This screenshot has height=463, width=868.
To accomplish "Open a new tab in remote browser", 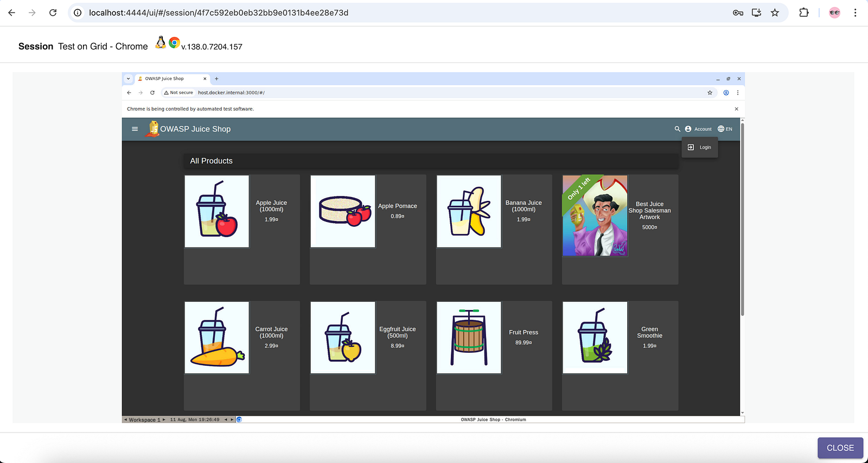I will (216, 79).
